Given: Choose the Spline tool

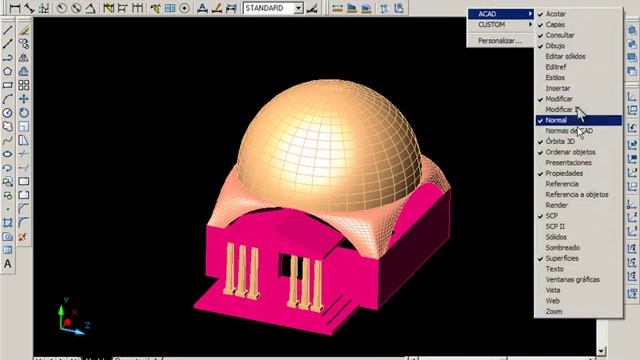Looking at the screenshot, I should click(7, 140).
